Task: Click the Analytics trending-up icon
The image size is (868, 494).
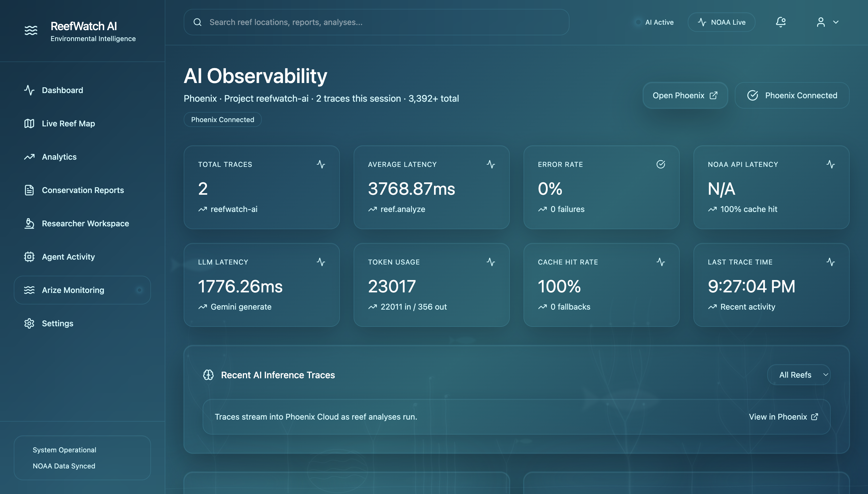Action: [x=29, y=157]
